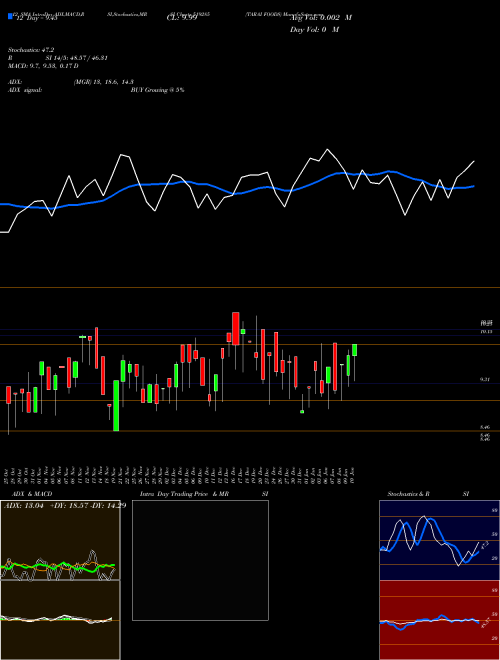The height and width of the screenshot is (660, 500).
Task: Click the 'Stochastics: 47.2' reading
Action: point(31,50)
